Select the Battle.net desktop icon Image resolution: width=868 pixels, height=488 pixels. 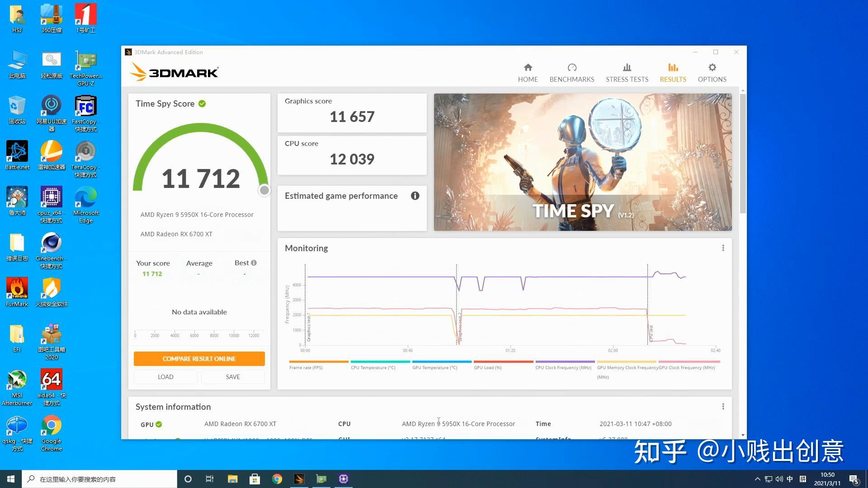(17, 156)
